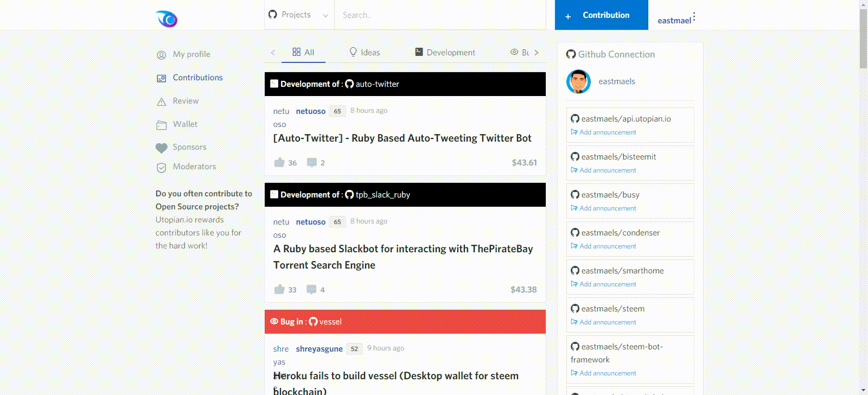Click netuoso author on Slackbot post
This screenshot has height=395, width=868.
point(311,222)
